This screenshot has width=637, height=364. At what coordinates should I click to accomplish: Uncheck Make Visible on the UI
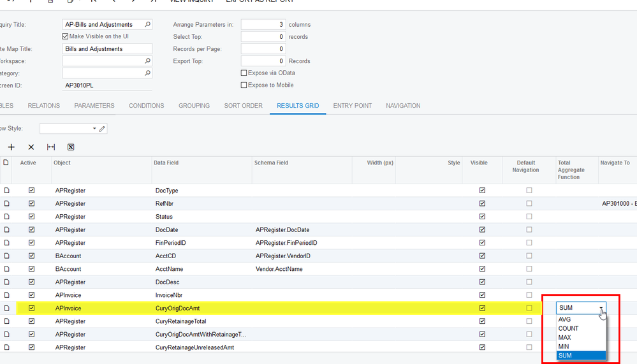pos(66,36)
